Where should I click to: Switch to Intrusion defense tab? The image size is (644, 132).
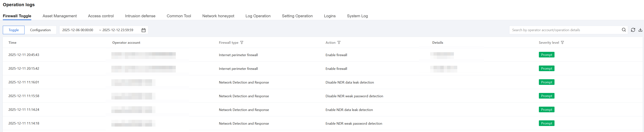click(140, 16)
